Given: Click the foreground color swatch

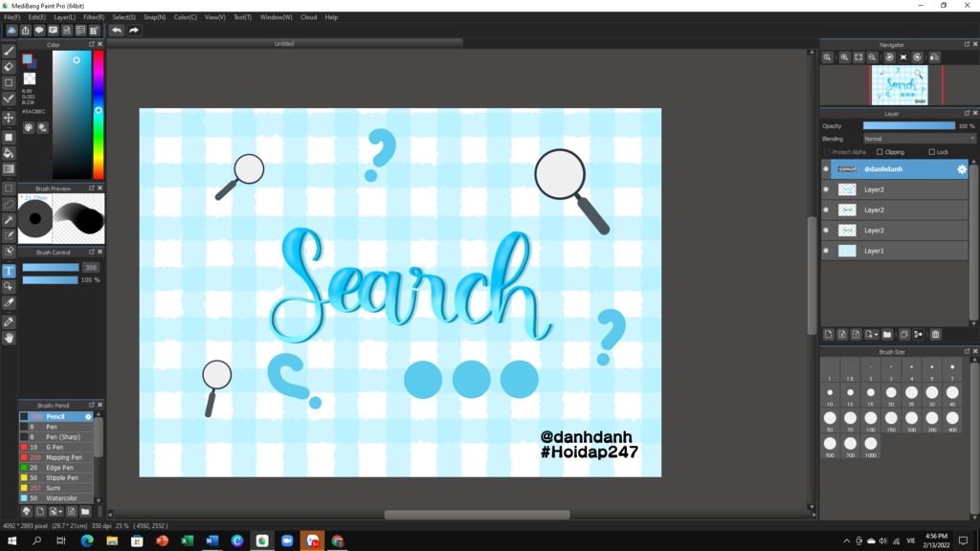Looking at the screenshot, I should 27,58.
